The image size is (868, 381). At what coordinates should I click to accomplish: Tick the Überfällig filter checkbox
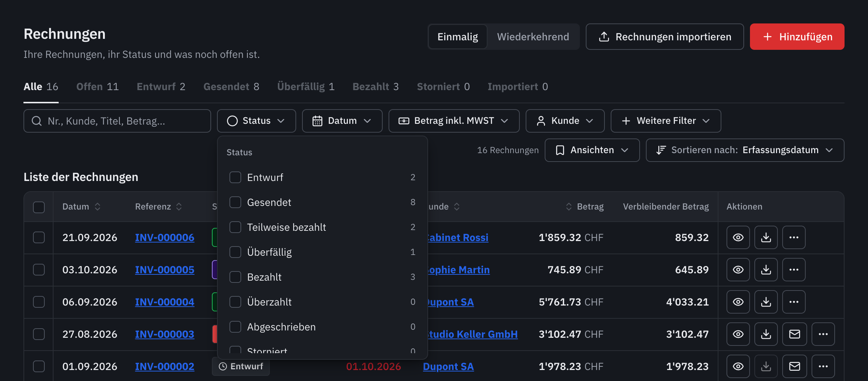click(235, 252)
